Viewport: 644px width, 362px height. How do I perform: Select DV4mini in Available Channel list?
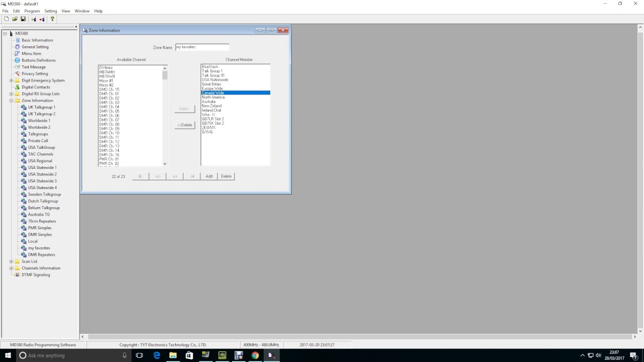[106, 68]
